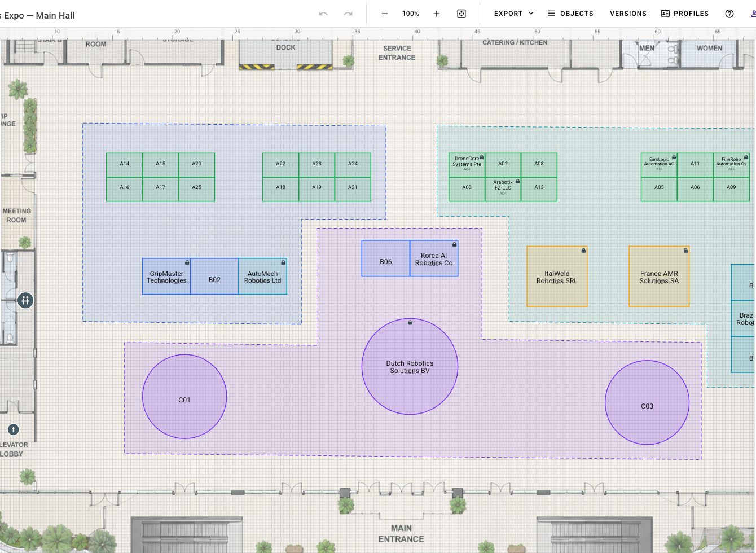Image resolution: width=756 pixels, height=553 pixels.
Task: Select booth A19
Action: pos(317,189)
